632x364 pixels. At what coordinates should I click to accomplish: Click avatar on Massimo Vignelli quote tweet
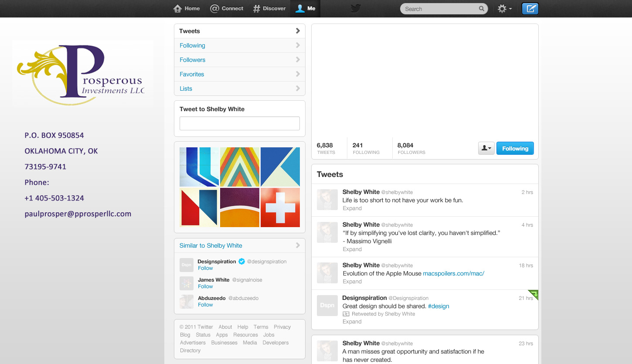(327, 232)
